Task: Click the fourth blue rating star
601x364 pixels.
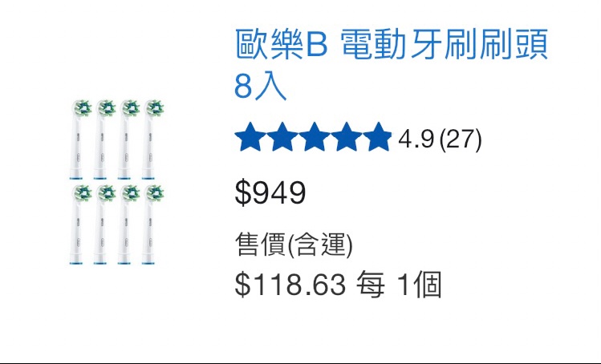Action: pyautogui.click(x=347, y=137)
